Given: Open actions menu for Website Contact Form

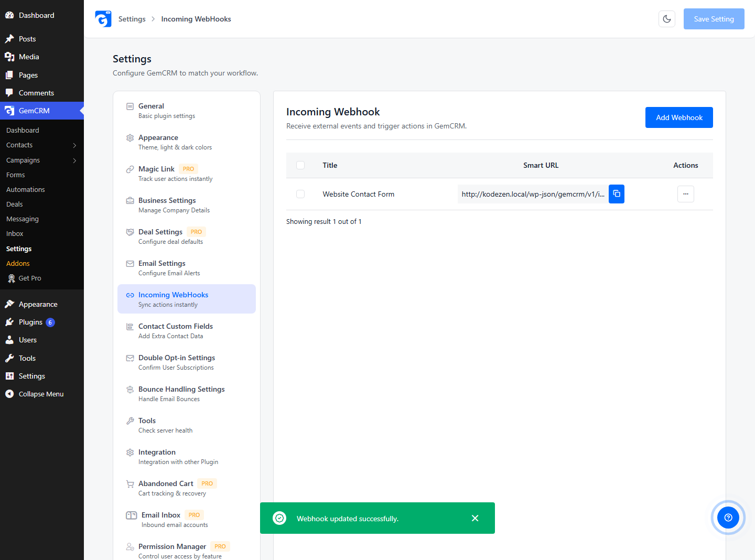Looking at the screenshot, I should [x=686, y=194].
